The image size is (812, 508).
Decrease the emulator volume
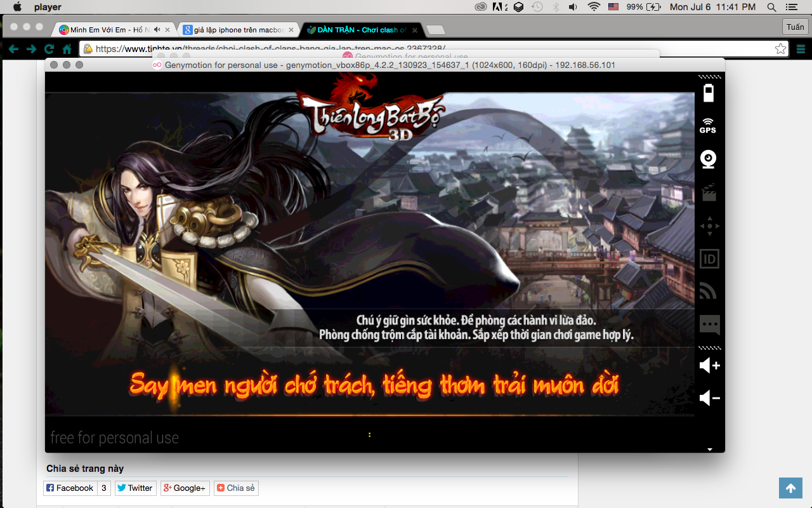[709, 398]
